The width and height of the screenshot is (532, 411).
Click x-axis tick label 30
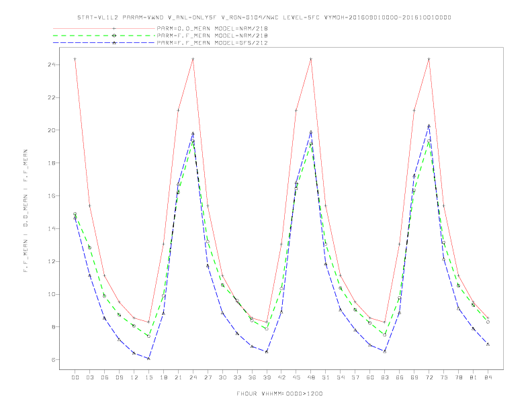point(222,377)
